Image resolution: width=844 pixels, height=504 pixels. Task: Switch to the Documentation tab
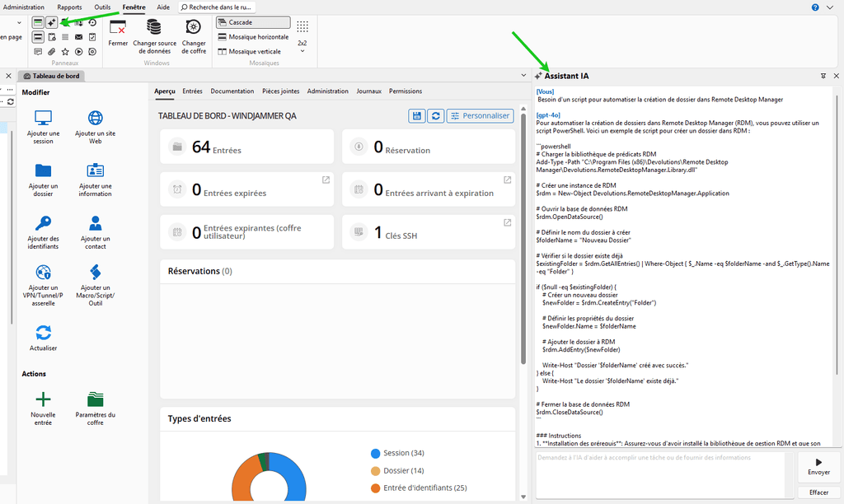pos(232,91)
